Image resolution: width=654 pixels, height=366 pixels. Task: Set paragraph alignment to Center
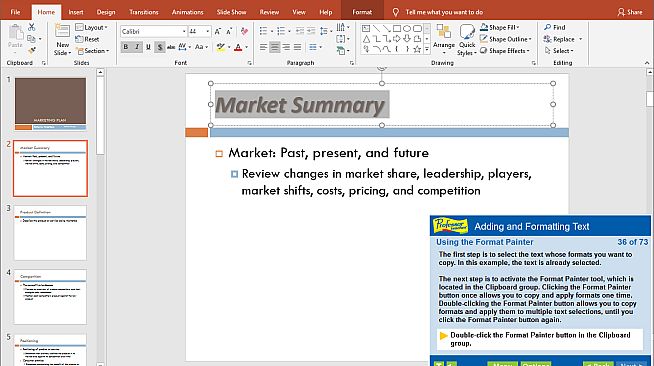click(274, 47)
